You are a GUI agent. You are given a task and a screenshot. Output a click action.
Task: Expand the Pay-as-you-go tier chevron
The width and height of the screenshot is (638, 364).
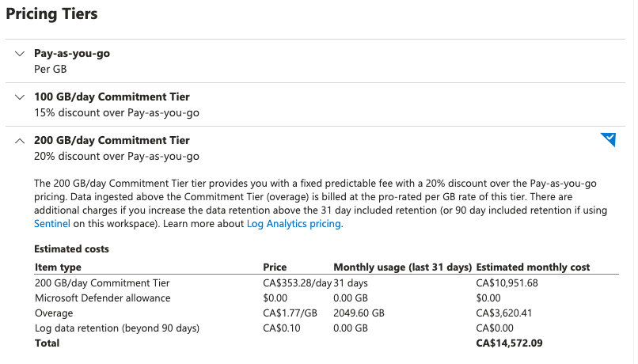20,54
